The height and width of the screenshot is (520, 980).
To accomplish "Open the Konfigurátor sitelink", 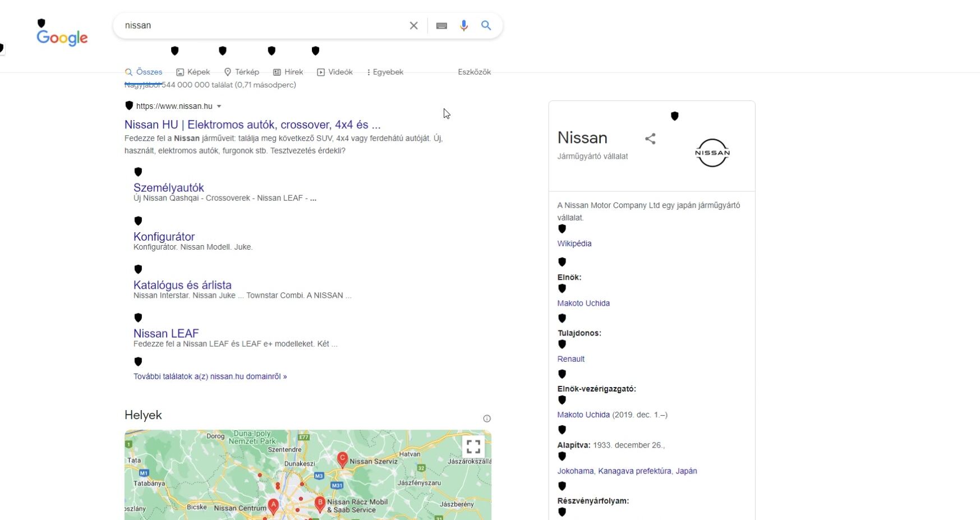I will pyautogui.click(x=164, y=237).
